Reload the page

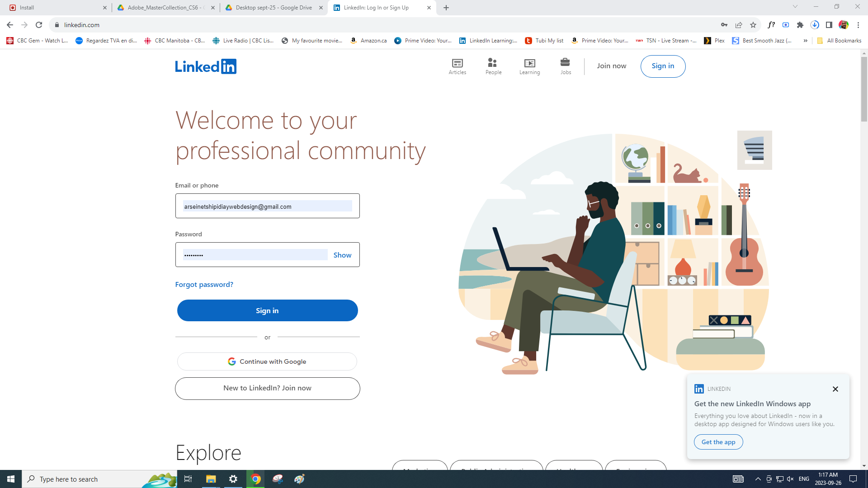tap(39, 25)
